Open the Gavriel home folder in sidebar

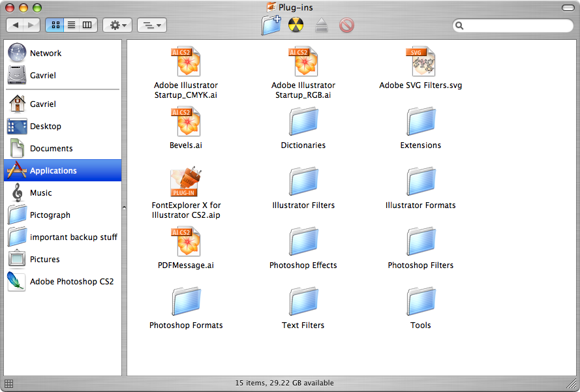coord(63,104)
